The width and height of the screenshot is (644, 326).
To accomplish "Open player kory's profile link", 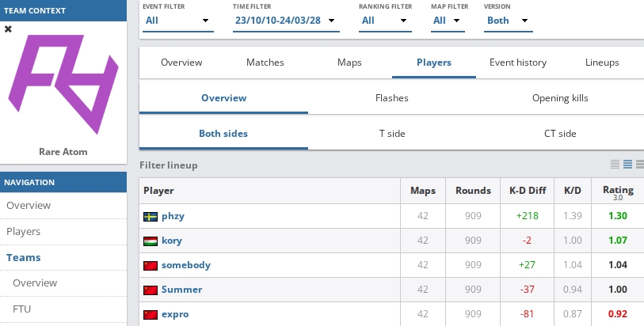I will tap(172, 241).
